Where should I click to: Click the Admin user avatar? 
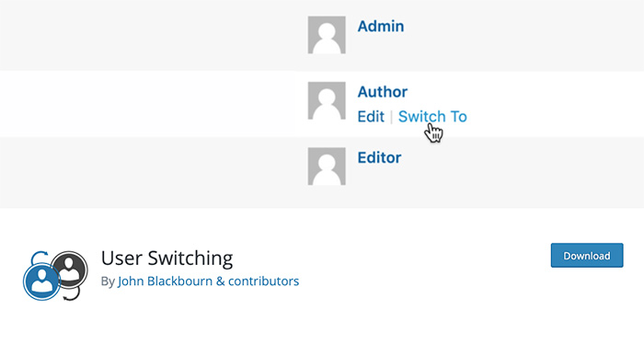coord(327,35)
